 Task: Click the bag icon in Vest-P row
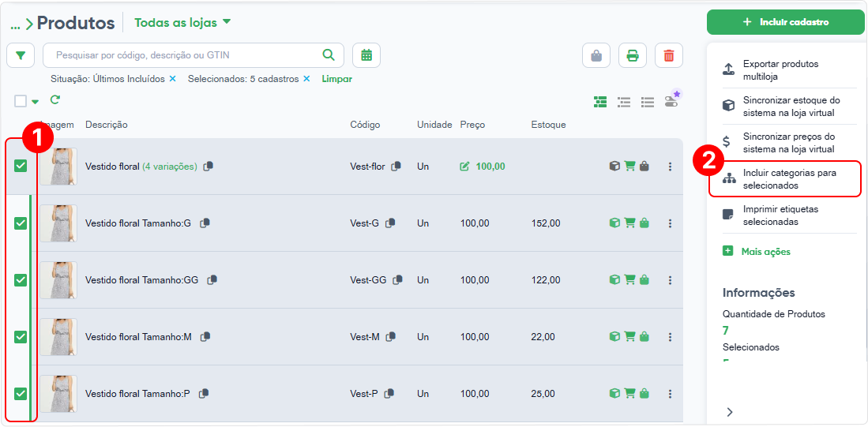click(644, 394)
